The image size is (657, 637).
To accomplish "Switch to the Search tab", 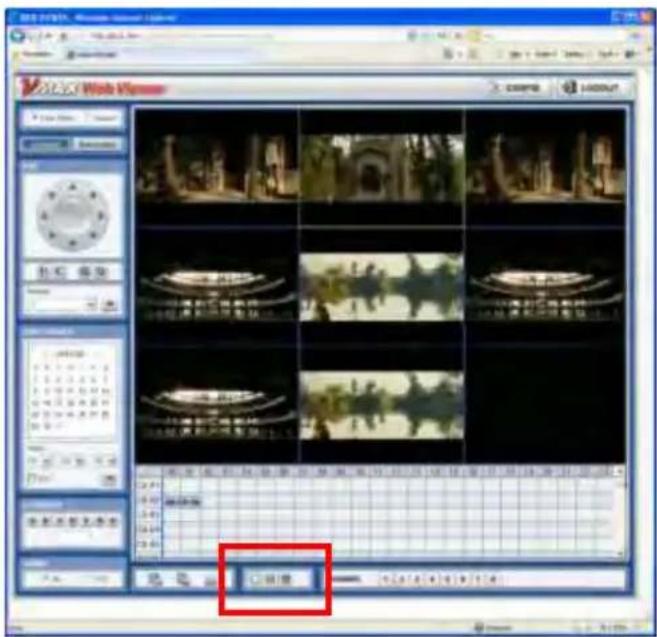I will (x=103, y=118).
